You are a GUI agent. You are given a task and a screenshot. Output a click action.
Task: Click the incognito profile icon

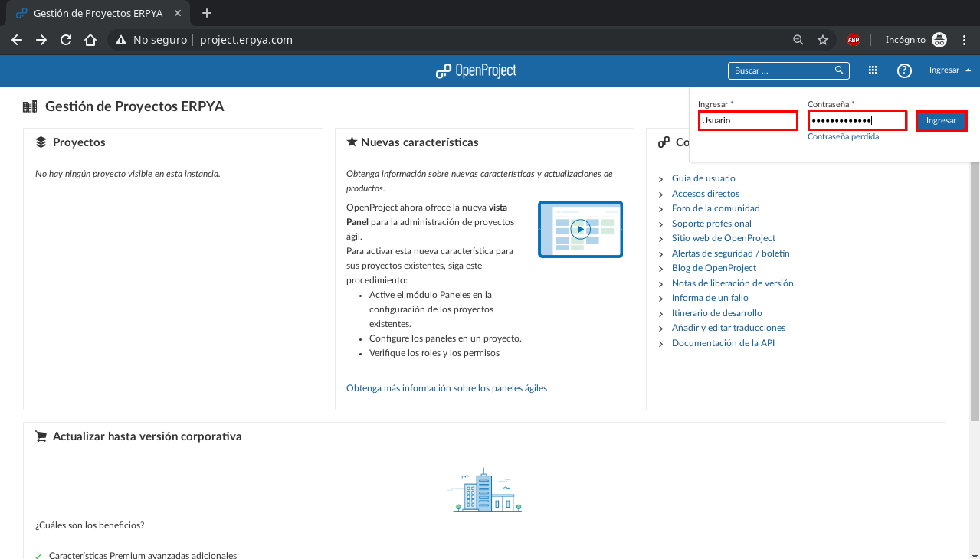click(x=939, y=39)
